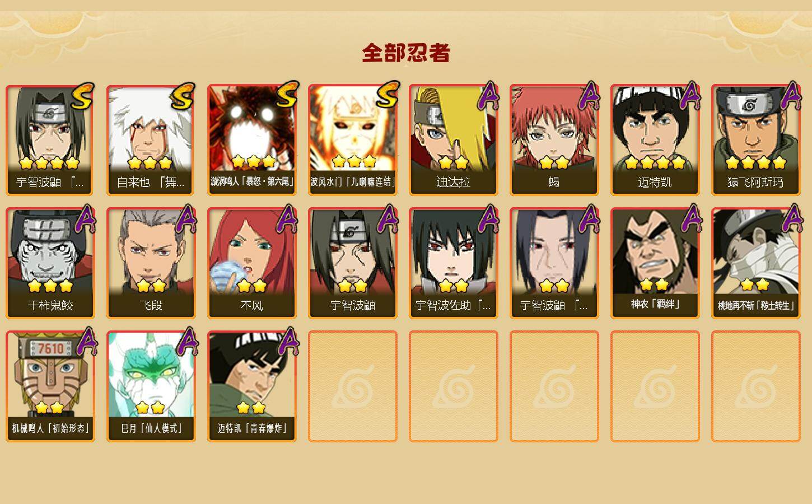Select the 桃地再不斩「秽土转生」 card
The height and width of the screenshot is (504, 812).
pos(755,263)
